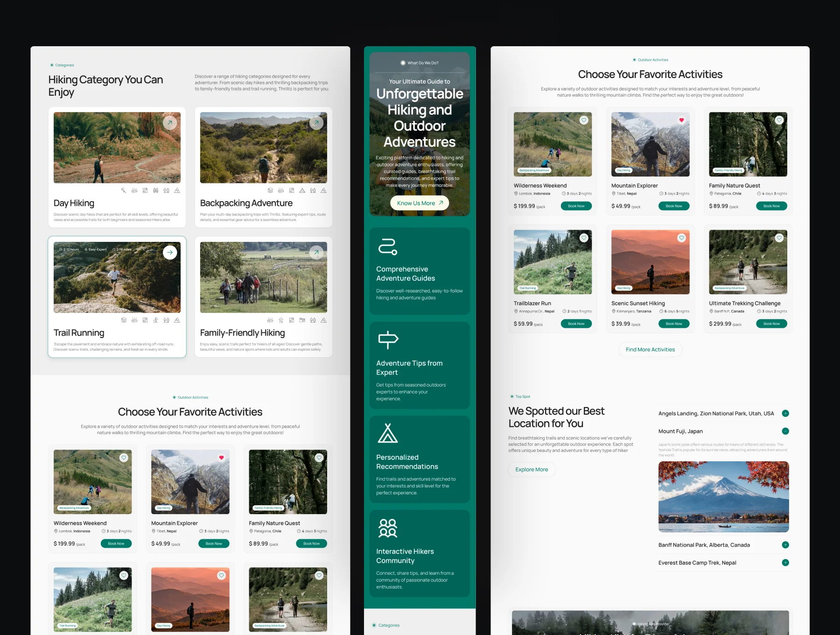Click the white arrow circle on the Trail Running photo
This screenshot has height=635, width=840.
(x=170, y=252)
